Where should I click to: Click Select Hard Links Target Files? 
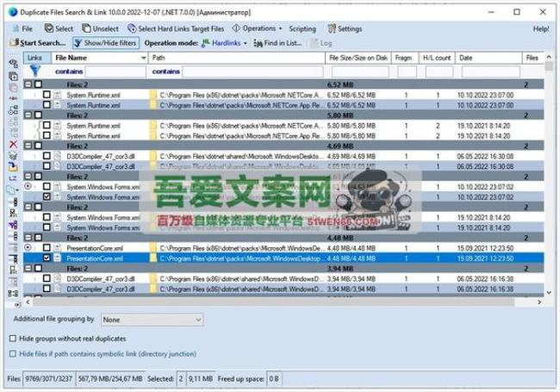coord(176,28)
